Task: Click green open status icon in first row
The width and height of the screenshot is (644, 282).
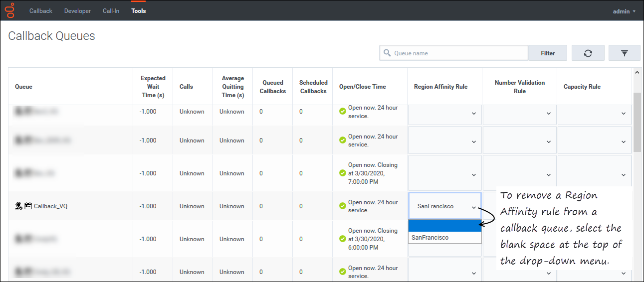Action: tap(342, 112)
